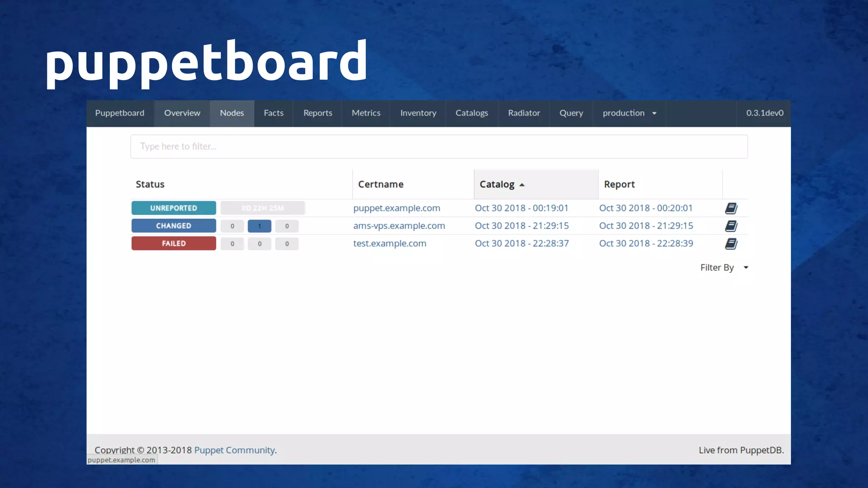Click the FAILED status badge
The width and height of the screenshot is (868, 488).
(x=174, y=244)
